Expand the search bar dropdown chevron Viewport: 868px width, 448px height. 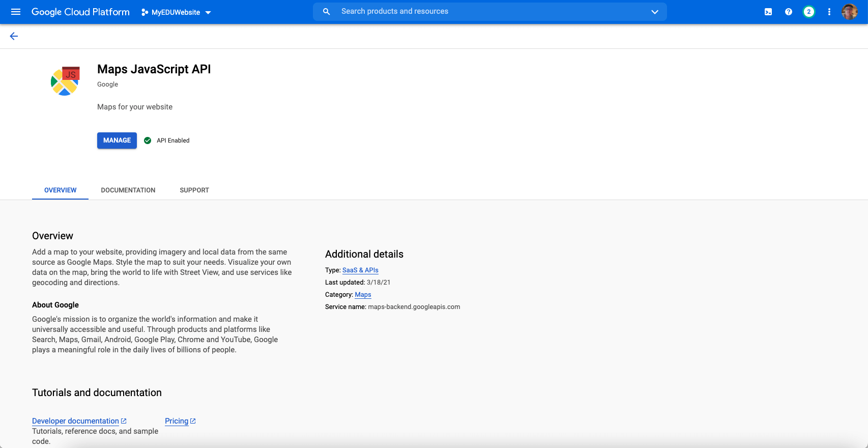655,12
